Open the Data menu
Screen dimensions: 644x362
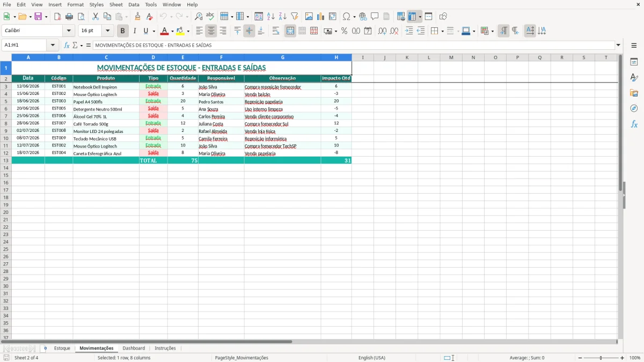(x=134, y=4)
